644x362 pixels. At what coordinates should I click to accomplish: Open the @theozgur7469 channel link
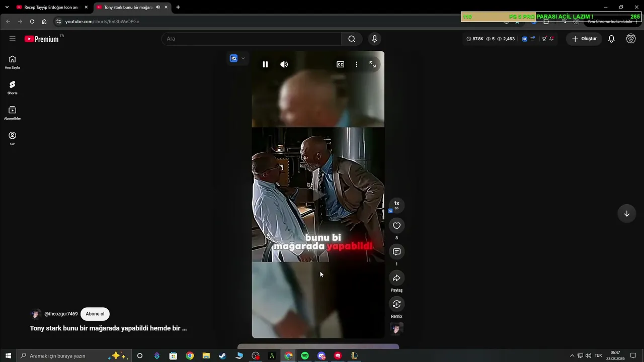(61, 314)
